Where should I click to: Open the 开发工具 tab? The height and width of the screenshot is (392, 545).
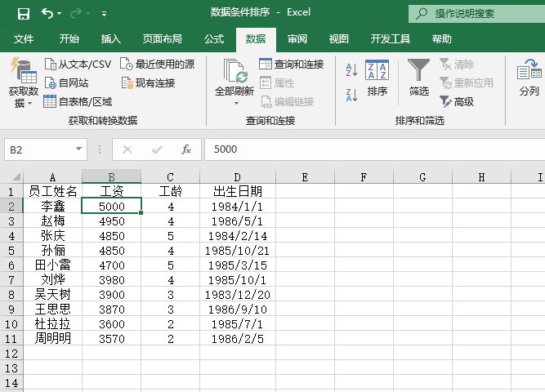[390, 39]
